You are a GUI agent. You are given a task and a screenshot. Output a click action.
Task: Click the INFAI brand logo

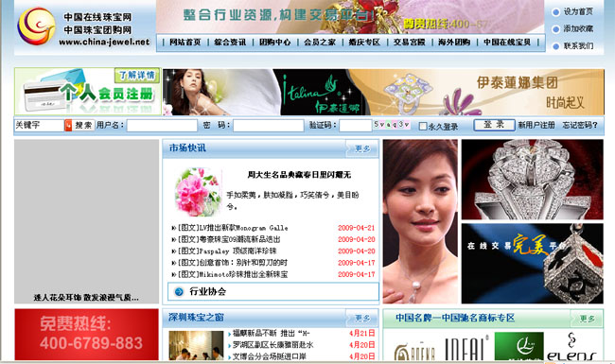(x=466, y=348)
